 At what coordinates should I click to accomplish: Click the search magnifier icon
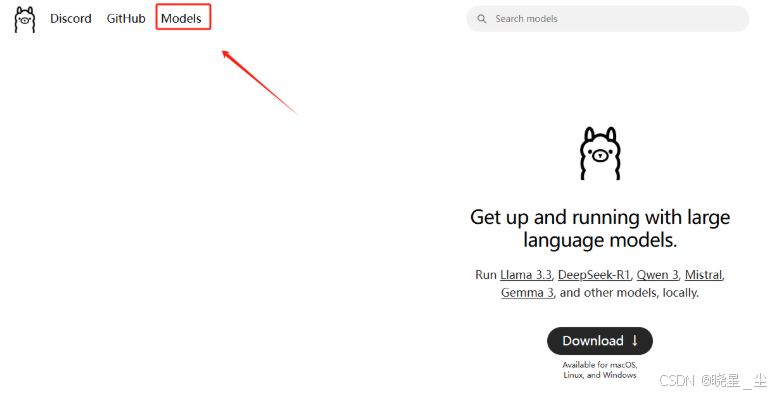pyautogui.click(x=482, y=19)
